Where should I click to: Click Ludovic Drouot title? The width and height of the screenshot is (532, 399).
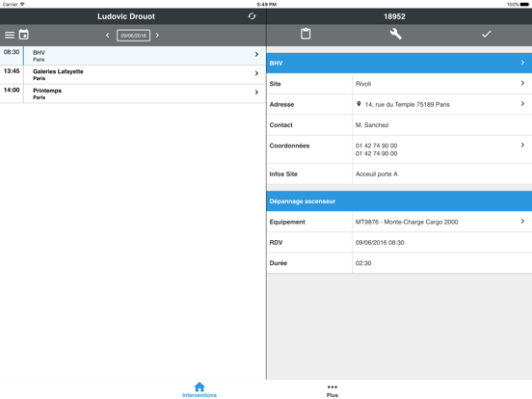tap(126, 16)
